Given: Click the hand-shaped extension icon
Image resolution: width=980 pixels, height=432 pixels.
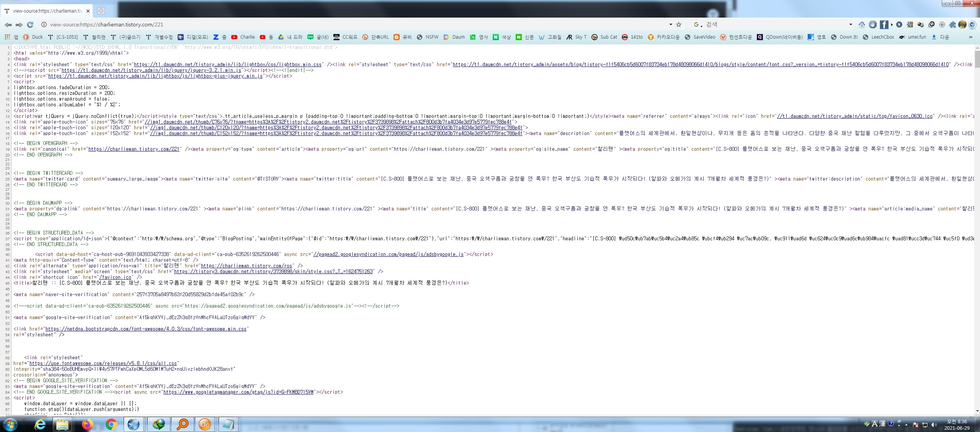Looking at the screenshot, I should (x=873, y=24).
